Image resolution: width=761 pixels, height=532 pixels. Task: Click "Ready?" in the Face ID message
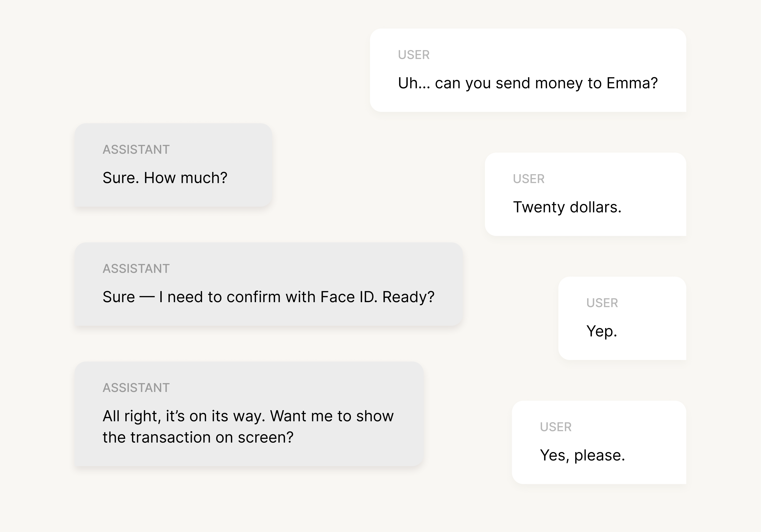point(408,297)
